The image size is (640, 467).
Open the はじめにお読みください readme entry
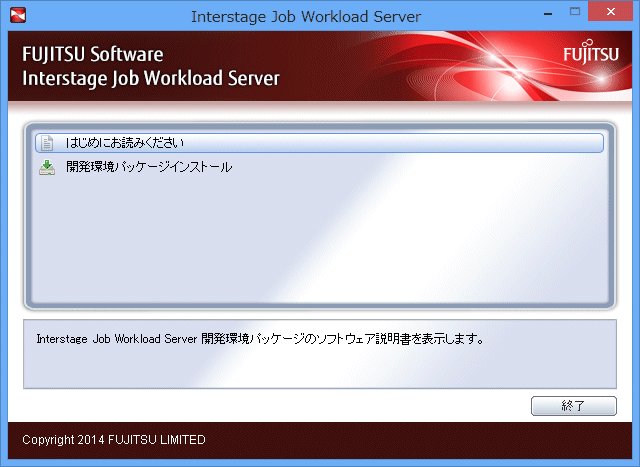point(125,143)
